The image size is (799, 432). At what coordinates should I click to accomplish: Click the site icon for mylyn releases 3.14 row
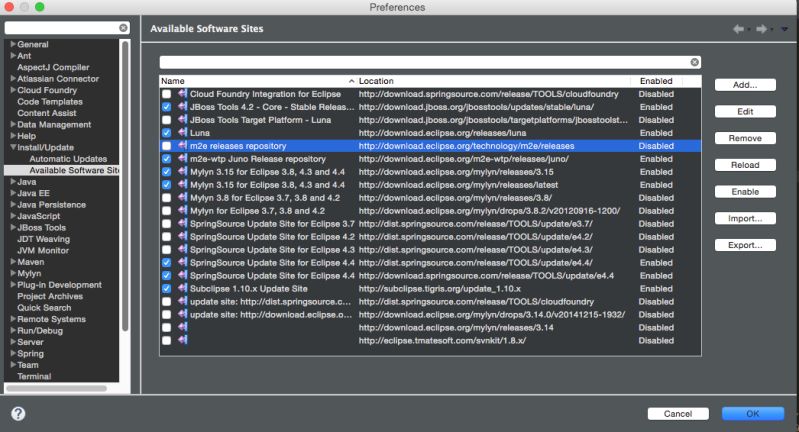coord(182,327)
